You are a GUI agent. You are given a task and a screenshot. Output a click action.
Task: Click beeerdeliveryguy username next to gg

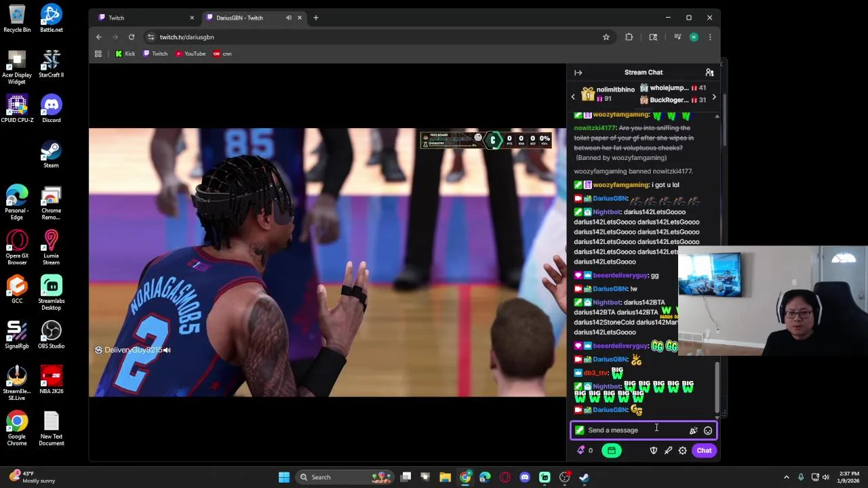coord(620,276)
